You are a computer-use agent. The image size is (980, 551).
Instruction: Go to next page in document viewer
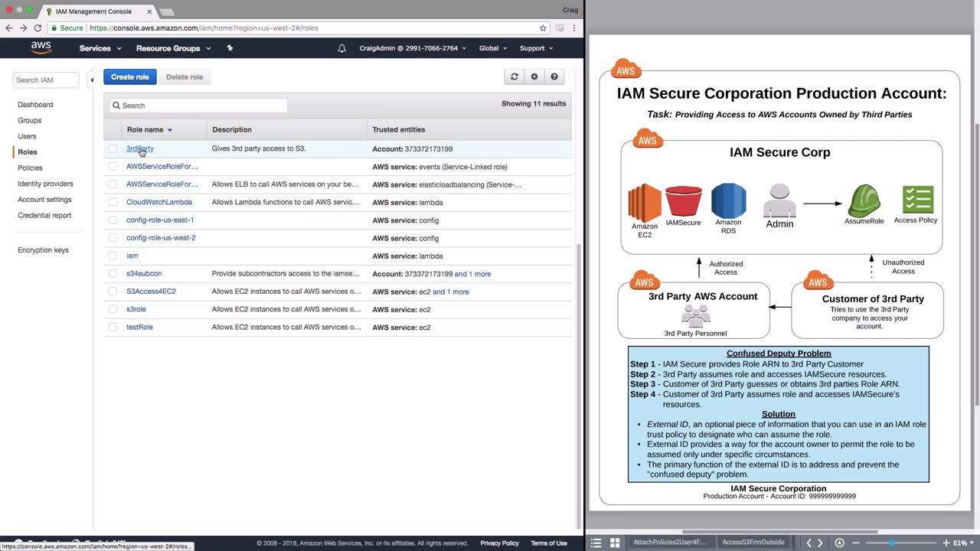coord(820,543)
